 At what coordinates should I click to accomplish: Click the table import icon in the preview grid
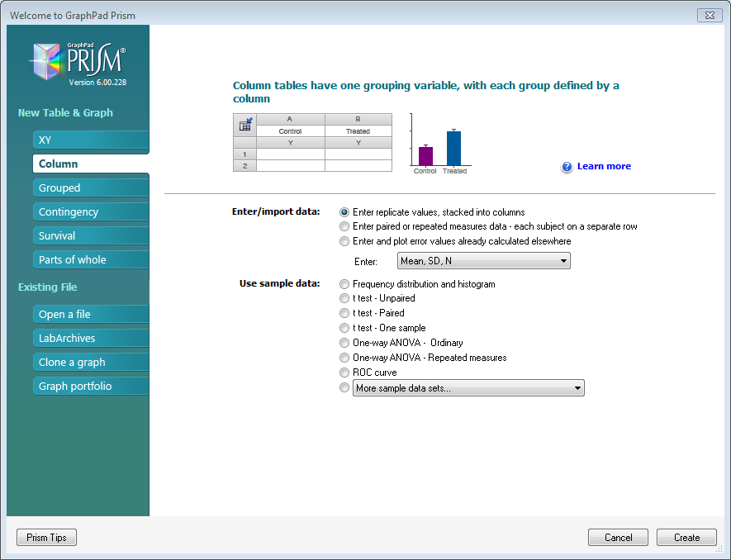click(x=245, y=126)
